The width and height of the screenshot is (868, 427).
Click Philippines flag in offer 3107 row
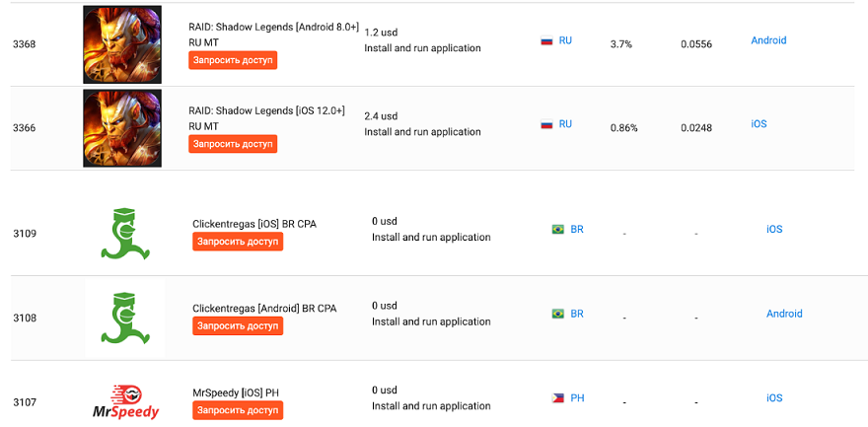tap(558, 398)
